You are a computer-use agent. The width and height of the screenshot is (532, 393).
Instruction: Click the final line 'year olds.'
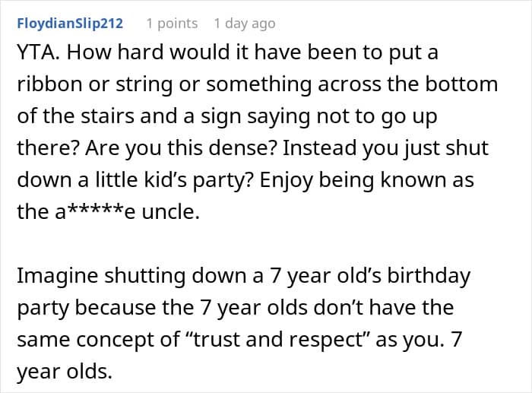pyautogui.click(x=65, y=372)
